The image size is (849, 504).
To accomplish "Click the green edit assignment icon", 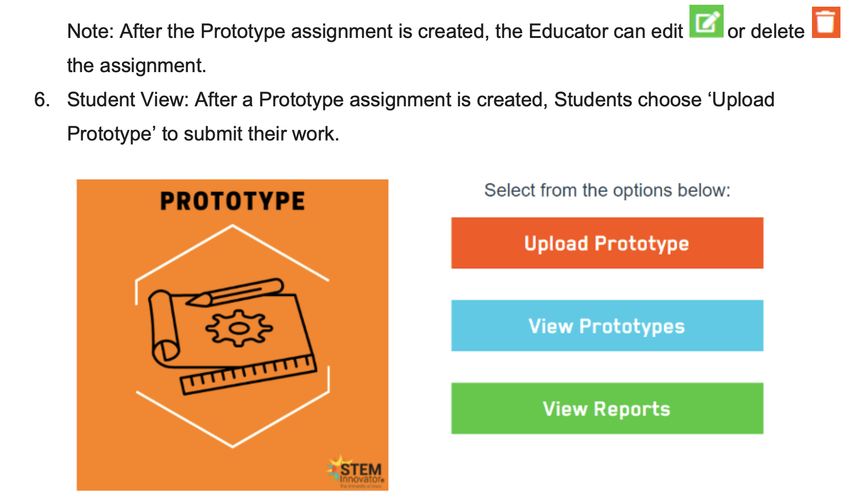I will pyautogui.click(x=706, y=21).
